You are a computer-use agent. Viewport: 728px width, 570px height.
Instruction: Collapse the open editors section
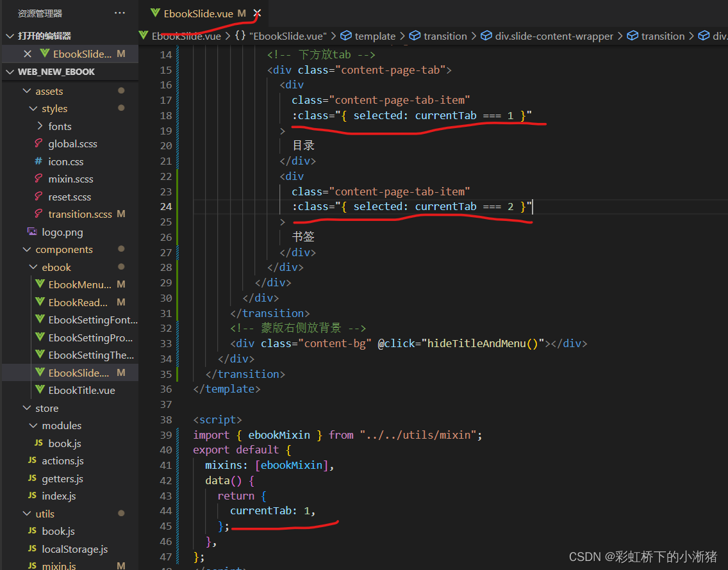[x=10, y=36]
